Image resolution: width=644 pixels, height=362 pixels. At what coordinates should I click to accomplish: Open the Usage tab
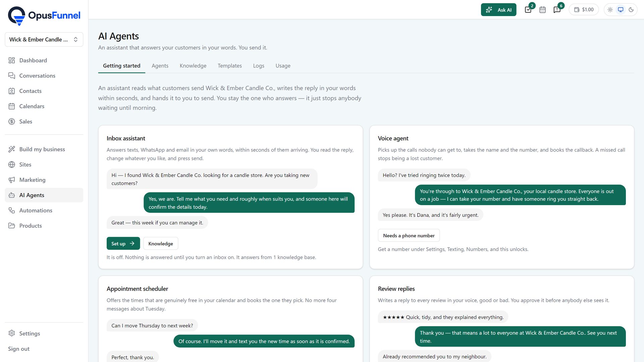(x=283, y=66)
